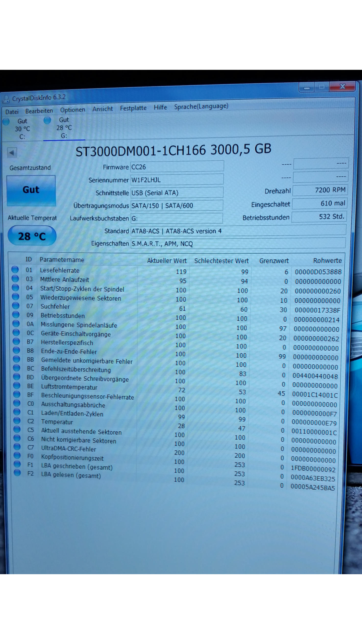362x644 pixels.
Task: Click status icon for Aktuell ausstehende Sektoren
Action: tap(17, 429)
